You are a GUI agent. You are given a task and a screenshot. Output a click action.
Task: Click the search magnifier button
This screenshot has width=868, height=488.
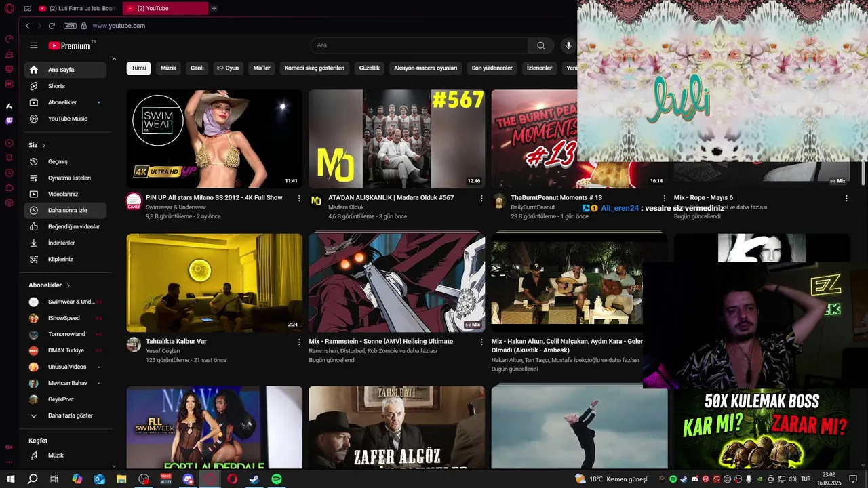tap(540, 45)
